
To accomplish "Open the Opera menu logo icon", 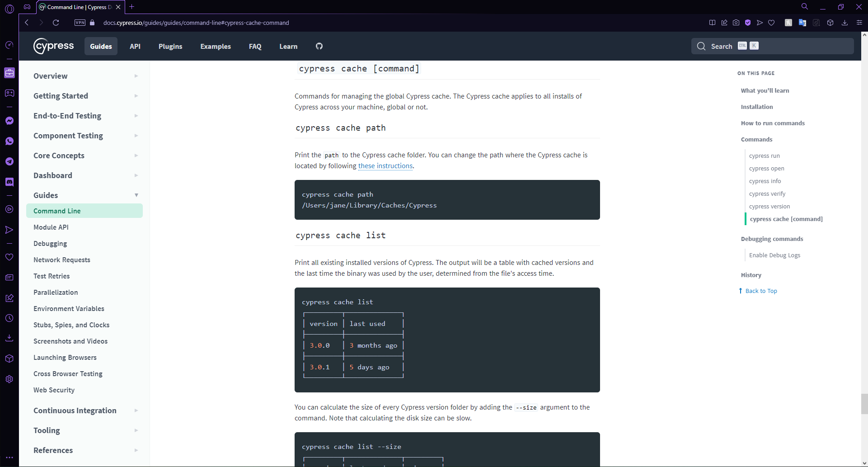I will [x=9, y=8].
